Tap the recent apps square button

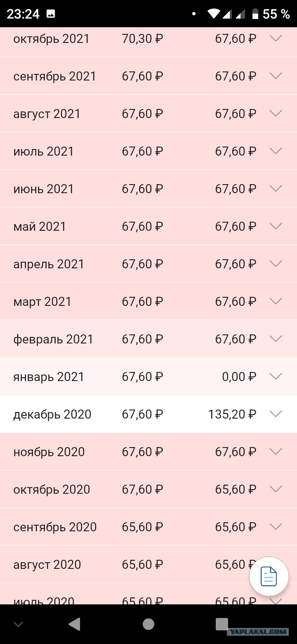[222, 624]
